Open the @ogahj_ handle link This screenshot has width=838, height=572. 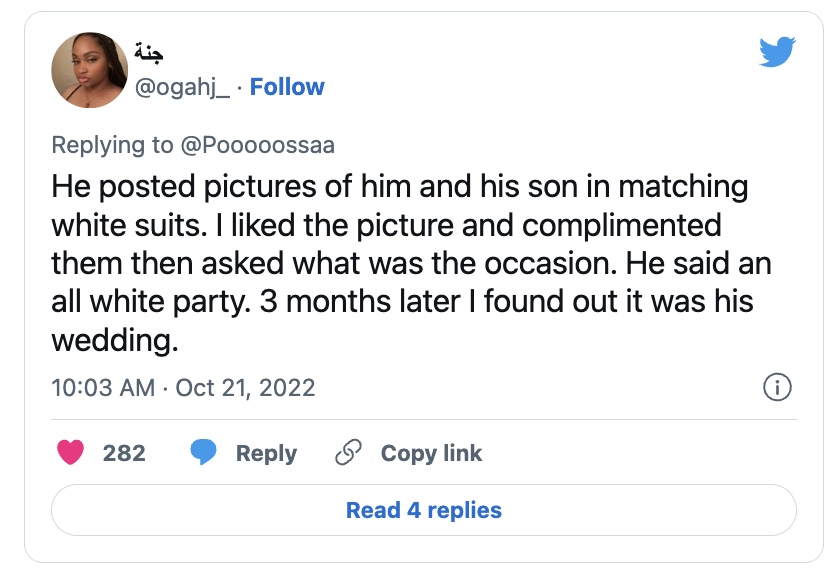182,87
